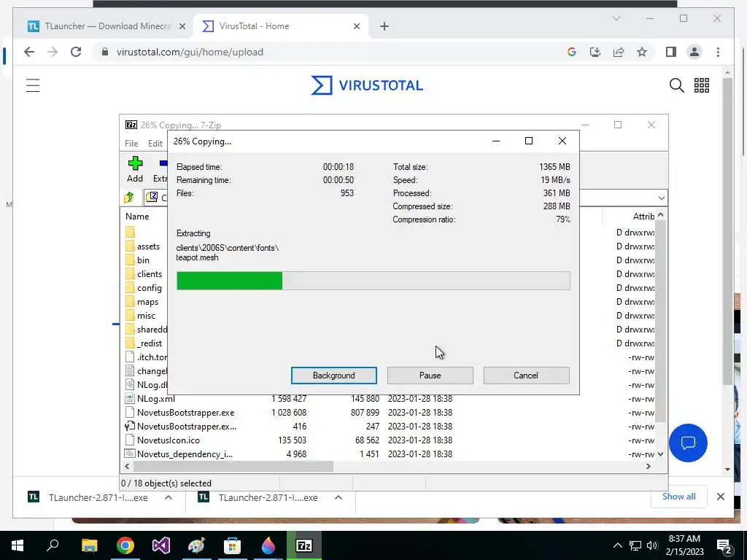Pause the file extraction
Screen dimensions: 747x560
[430, 376]
